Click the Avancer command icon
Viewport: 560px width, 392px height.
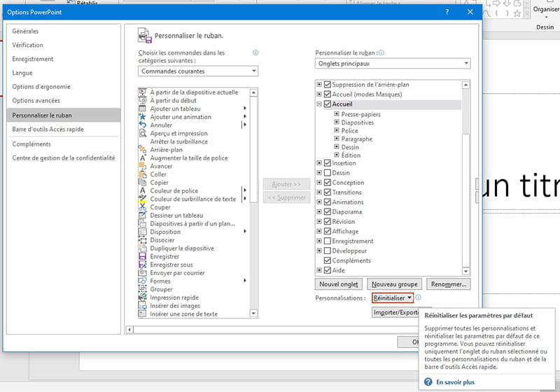click(x=142, y=166)
